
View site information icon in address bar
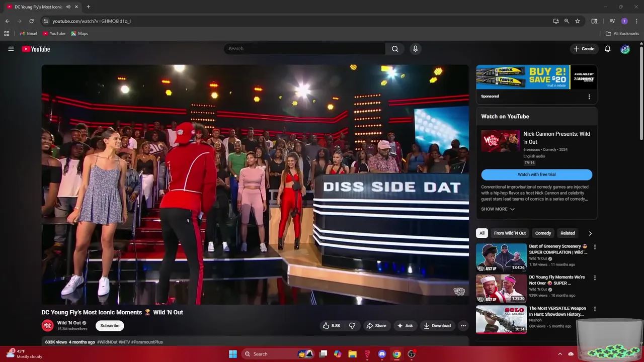(x=46, y=21)
